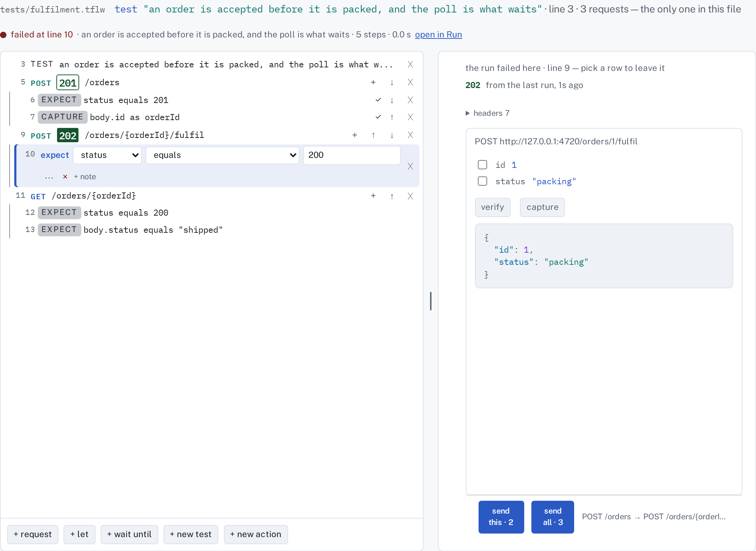
Task: Delete EXPECT status equals 201 row
Action: pos(410,100)
